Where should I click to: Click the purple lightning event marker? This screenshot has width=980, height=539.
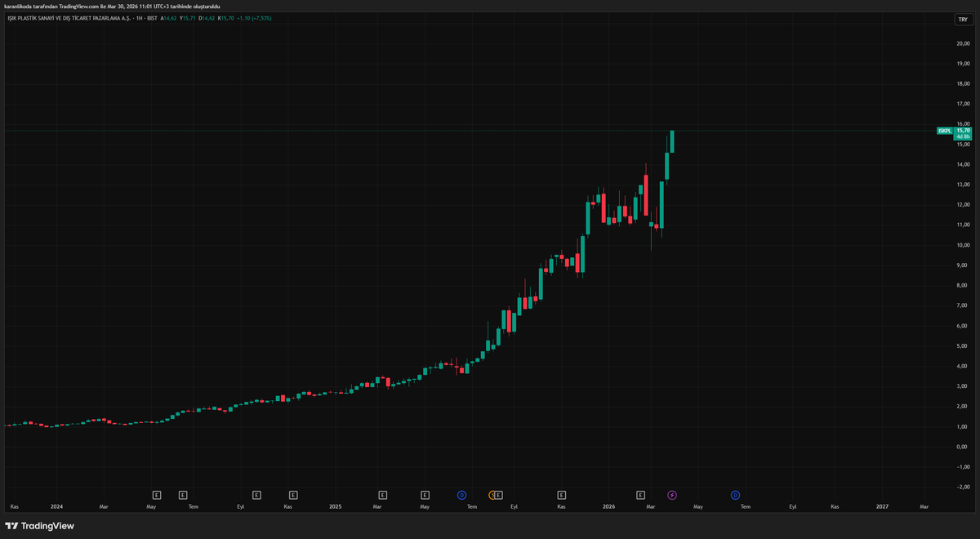(672, 495)
